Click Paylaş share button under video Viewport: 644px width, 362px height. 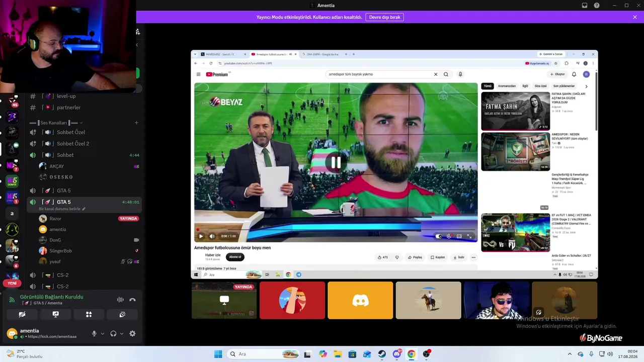pos(415,257)
